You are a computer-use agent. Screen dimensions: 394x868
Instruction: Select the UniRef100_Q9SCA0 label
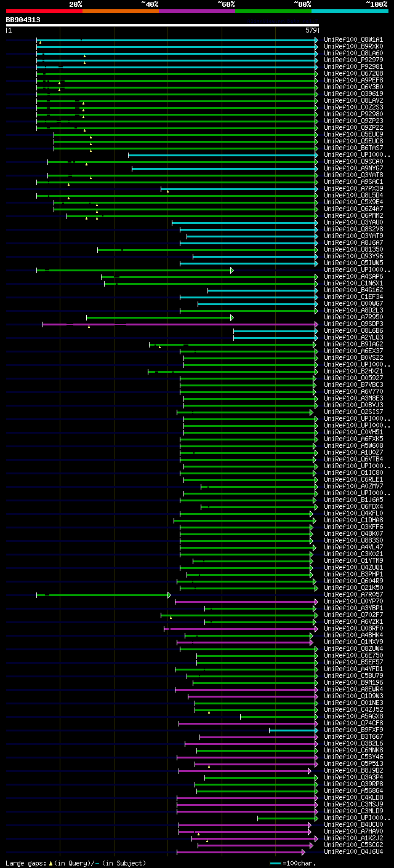353,162
